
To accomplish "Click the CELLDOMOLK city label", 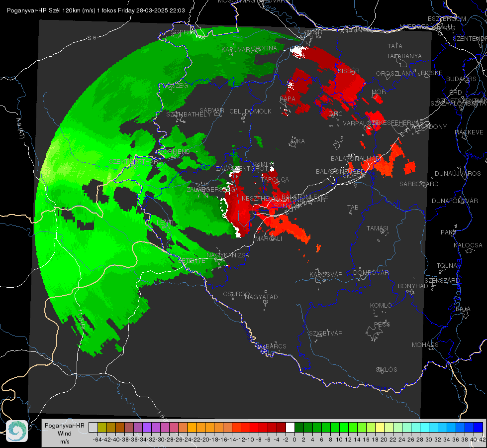I will click(x=251, y=112).
